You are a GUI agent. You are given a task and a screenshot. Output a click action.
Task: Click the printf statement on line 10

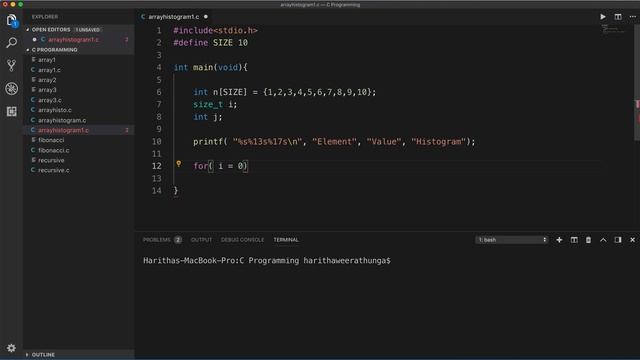[x=334, y=142]
